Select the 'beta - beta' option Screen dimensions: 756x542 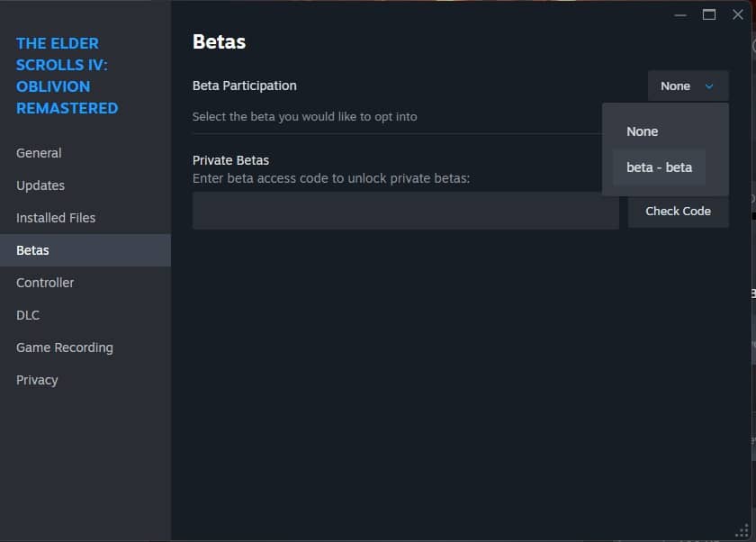tap(659, 167)
